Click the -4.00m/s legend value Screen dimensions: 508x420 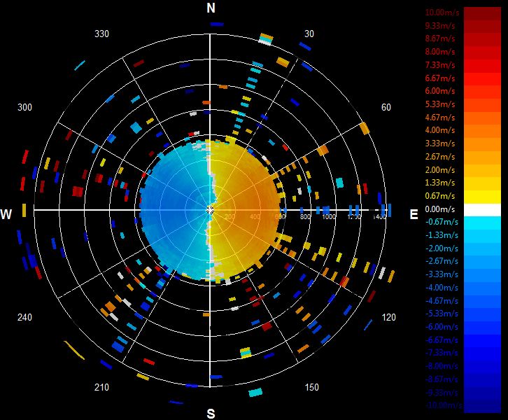(442, 288)
